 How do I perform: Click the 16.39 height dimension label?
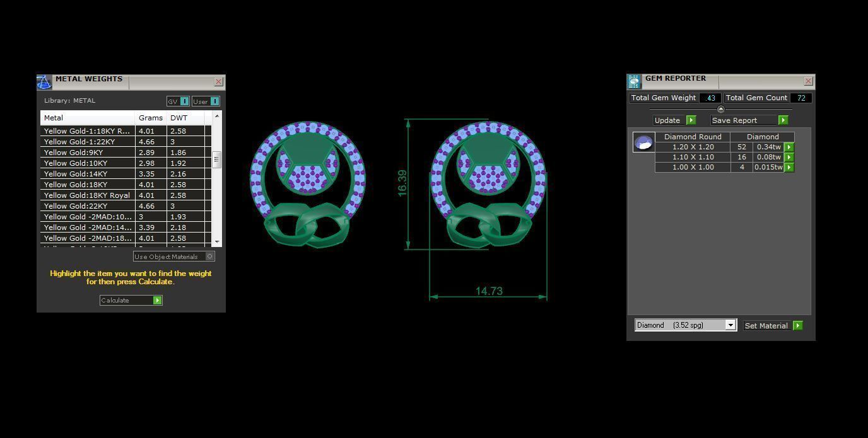coord(402,183)
